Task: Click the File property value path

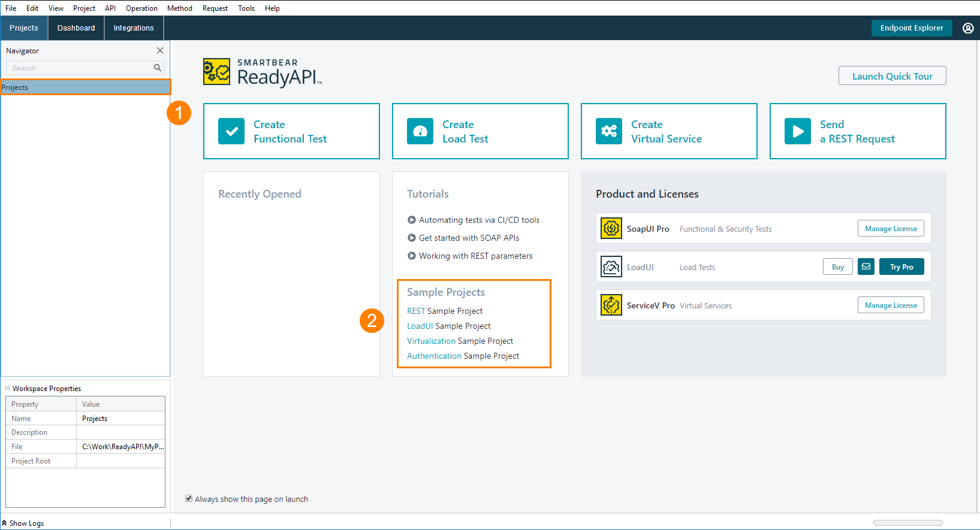Action: 120,446
